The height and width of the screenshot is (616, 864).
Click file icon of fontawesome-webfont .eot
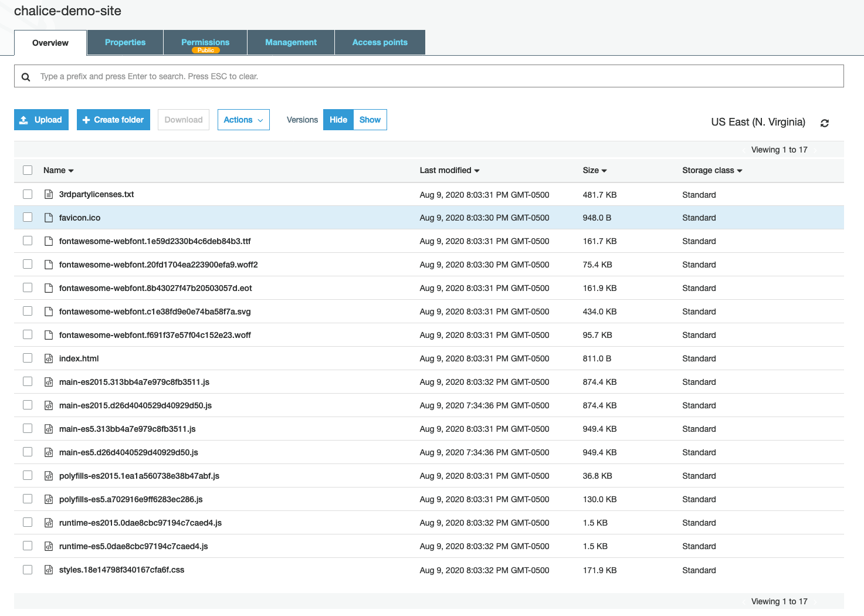point(49,288)
